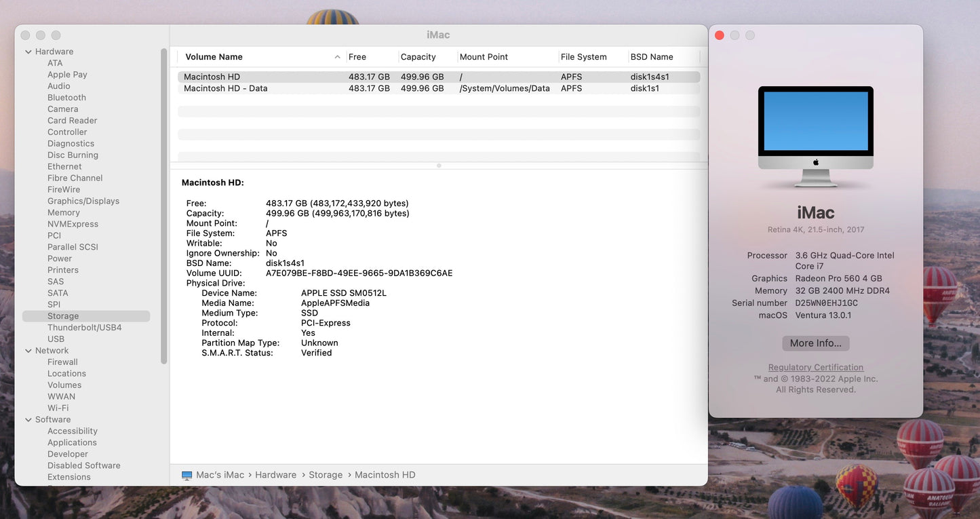The image size is (980, 519).
Task: Select Graphics/Displays in the sidebar
Action: 83,201
